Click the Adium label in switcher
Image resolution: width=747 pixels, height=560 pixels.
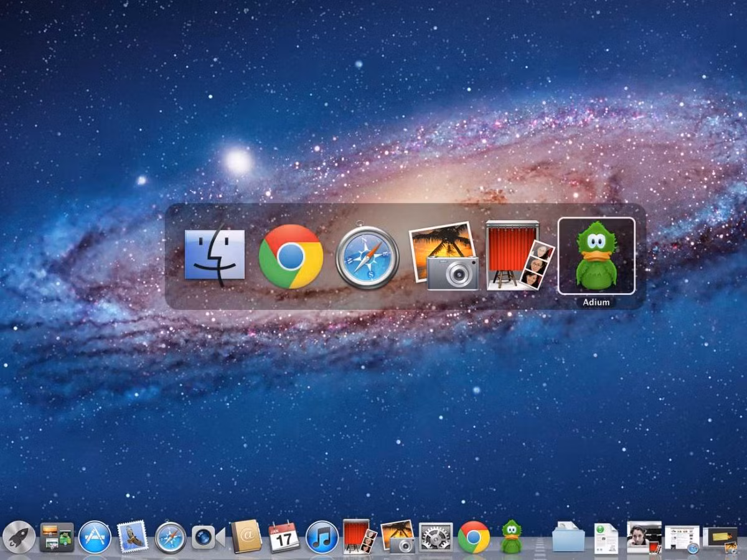[x=596, y=302]
